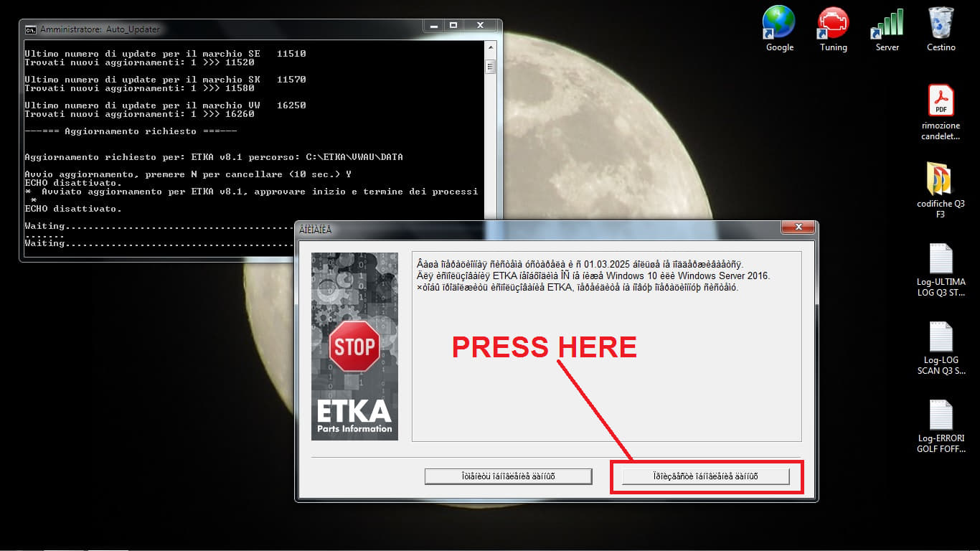
Task: Click the right button in ETKA dialog
Action: coord(706,476)
